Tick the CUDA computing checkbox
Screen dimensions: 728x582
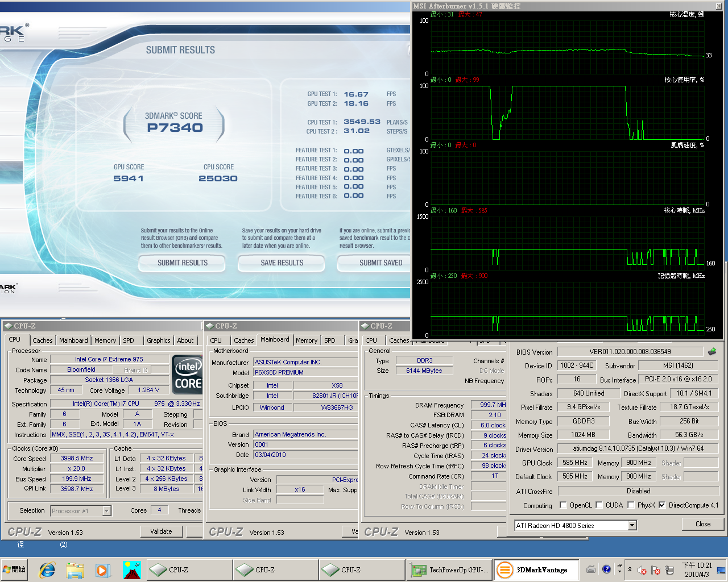[x=599, y=505]
